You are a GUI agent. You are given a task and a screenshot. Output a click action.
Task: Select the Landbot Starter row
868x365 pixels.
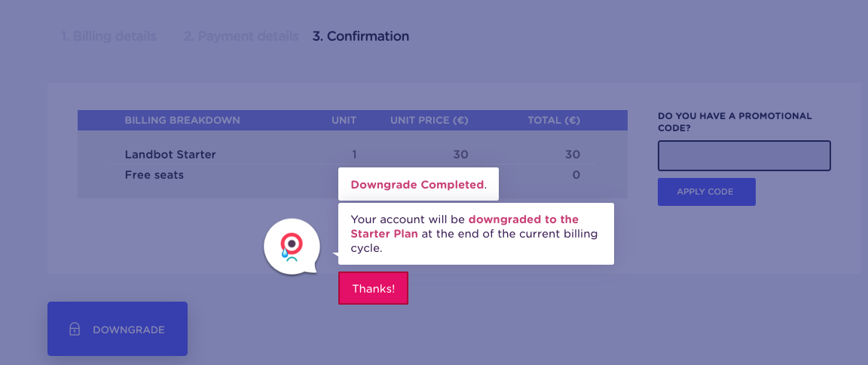(352, 155)
